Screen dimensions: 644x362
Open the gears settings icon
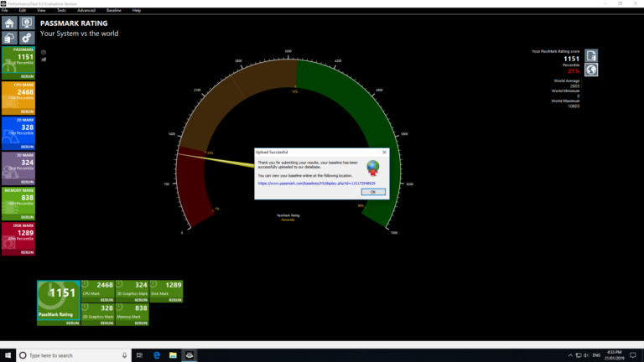point(27,39)
